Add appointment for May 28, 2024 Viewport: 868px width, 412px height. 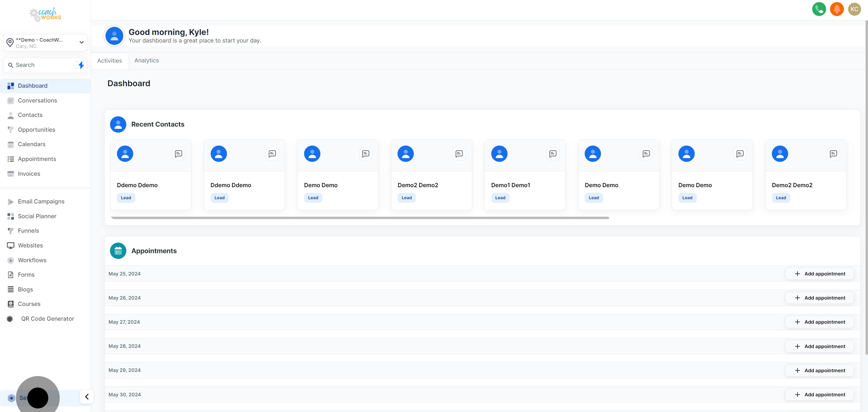point(819,346)
